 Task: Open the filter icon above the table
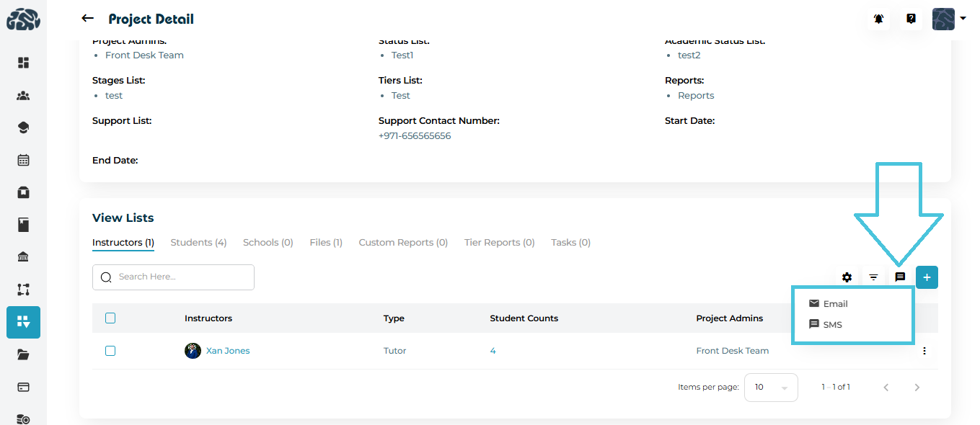(x=873, y=277)
